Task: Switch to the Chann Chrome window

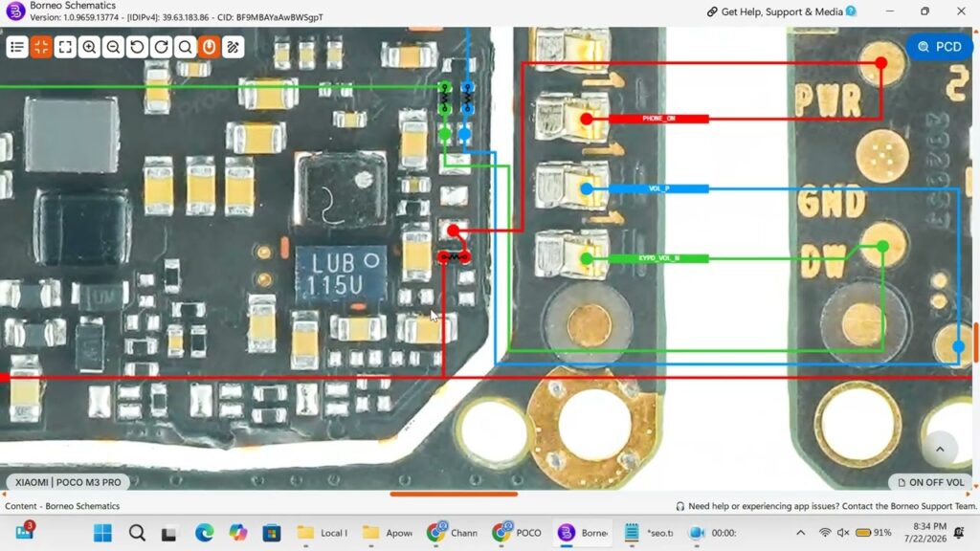Action: [x=453, y=533]
